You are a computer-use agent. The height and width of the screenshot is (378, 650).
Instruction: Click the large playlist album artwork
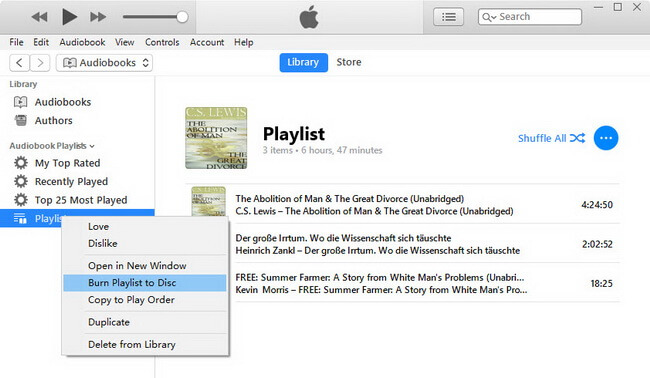click(216, 138)
